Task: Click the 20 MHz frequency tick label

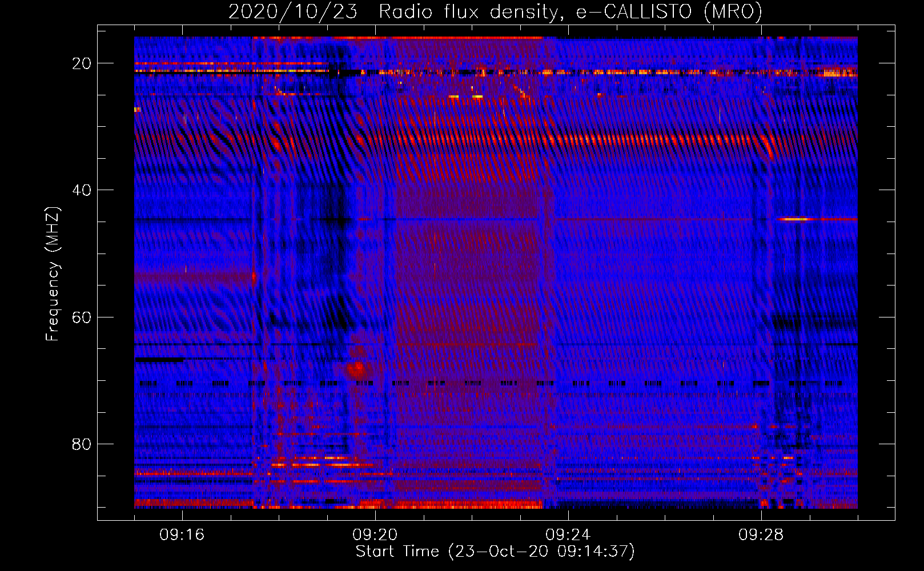Action: (x=82, y=63)
